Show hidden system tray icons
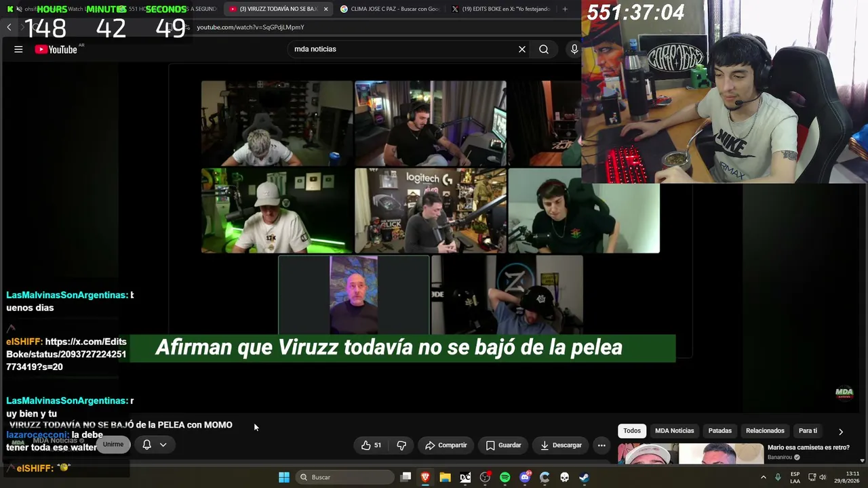868x488 pixels. (764, 477)
